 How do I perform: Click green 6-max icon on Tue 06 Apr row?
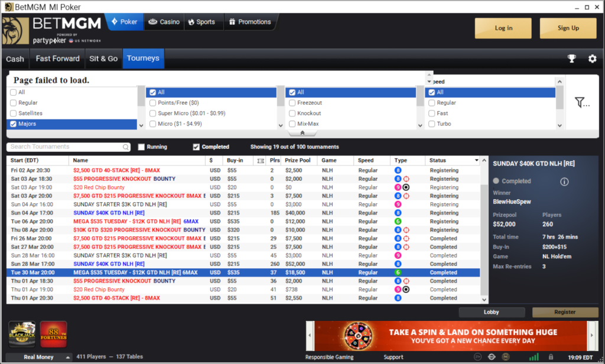[x=398, y=222]
